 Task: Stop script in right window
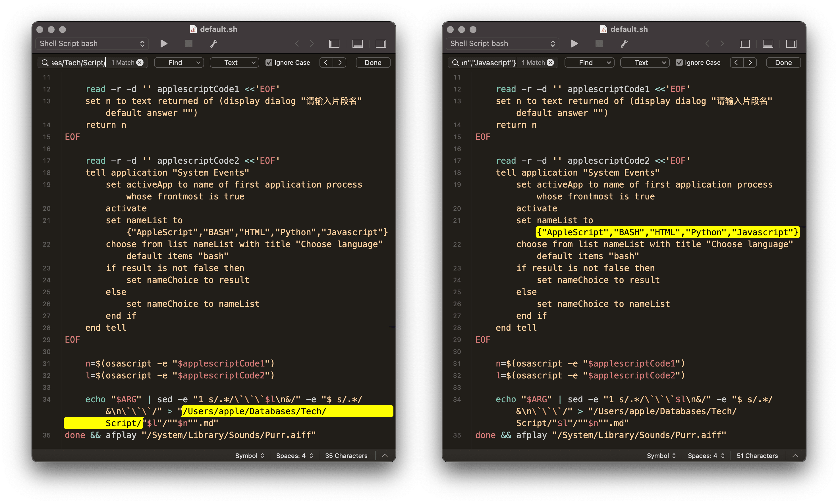tap(599, 43)
